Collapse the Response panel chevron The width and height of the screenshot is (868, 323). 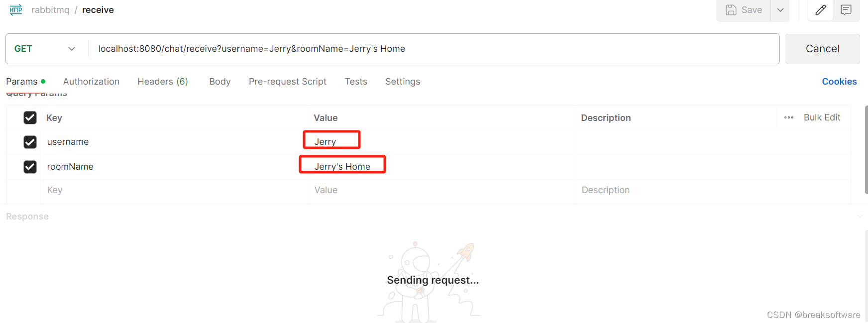pyautogui.click(x=860, y=216)
